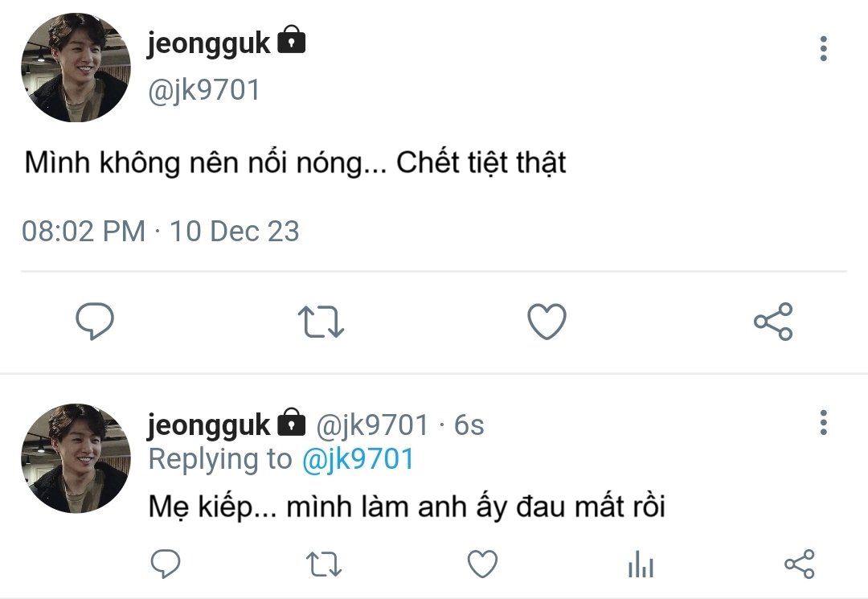Open the three-dot menu on the main tweet
Screen dimensions: 868x599
pyautogui.click(x=823, y=49)
